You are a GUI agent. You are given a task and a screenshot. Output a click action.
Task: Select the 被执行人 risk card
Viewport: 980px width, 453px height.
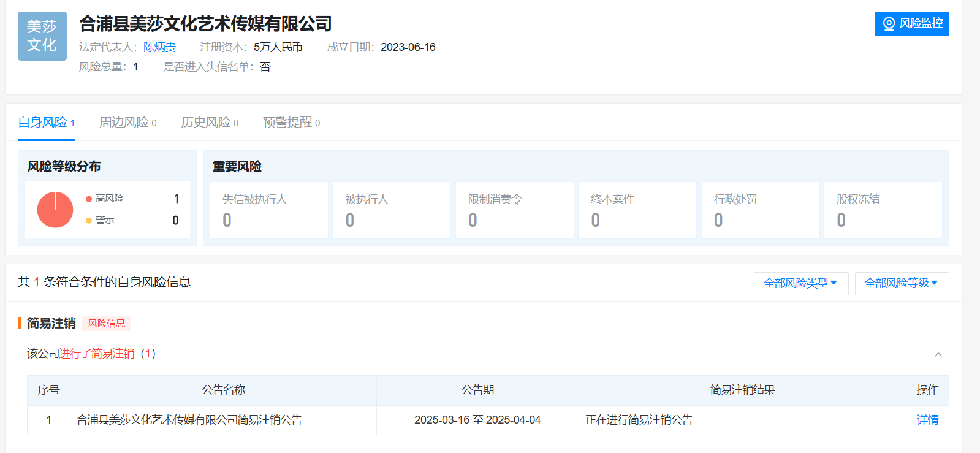(391, 210)
